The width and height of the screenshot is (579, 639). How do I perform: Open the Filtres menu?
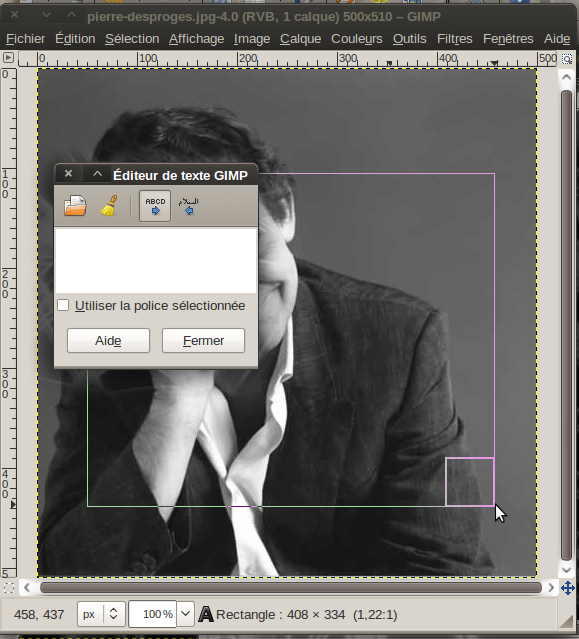click(x=454, y=39)
